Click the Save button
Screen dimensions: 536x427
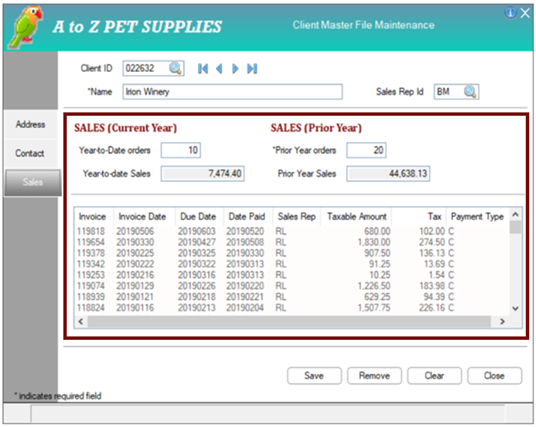click(314, 376)
